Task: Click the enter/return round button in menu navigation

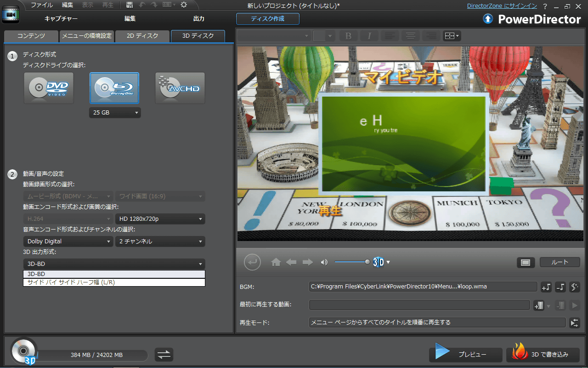Action: [252, 262]
